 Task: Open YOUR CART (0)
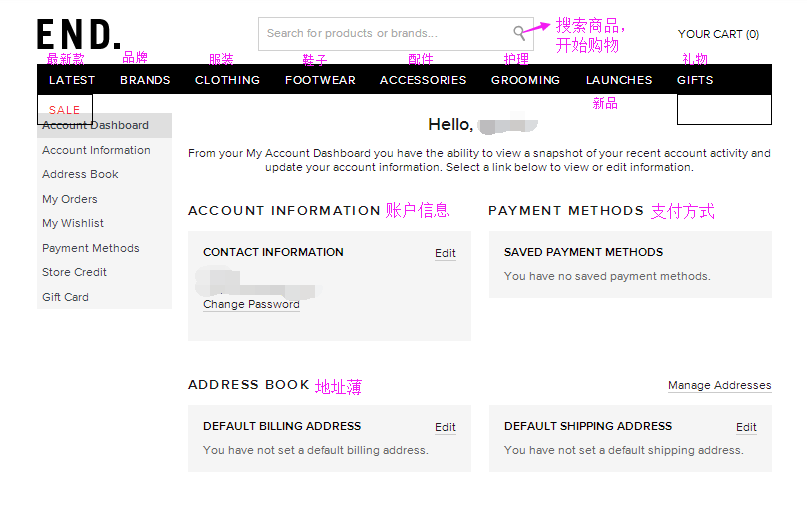pyautogui.click(x=718, y=34)
